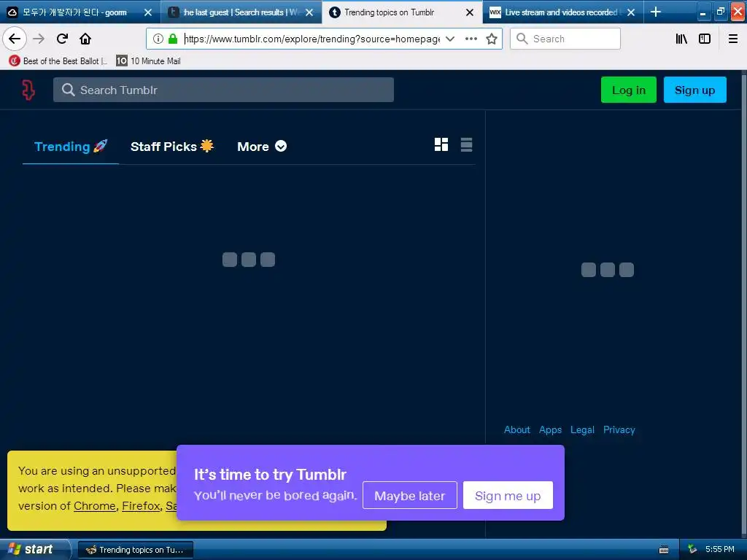Select the Staff Picks tab

(172, 146)
